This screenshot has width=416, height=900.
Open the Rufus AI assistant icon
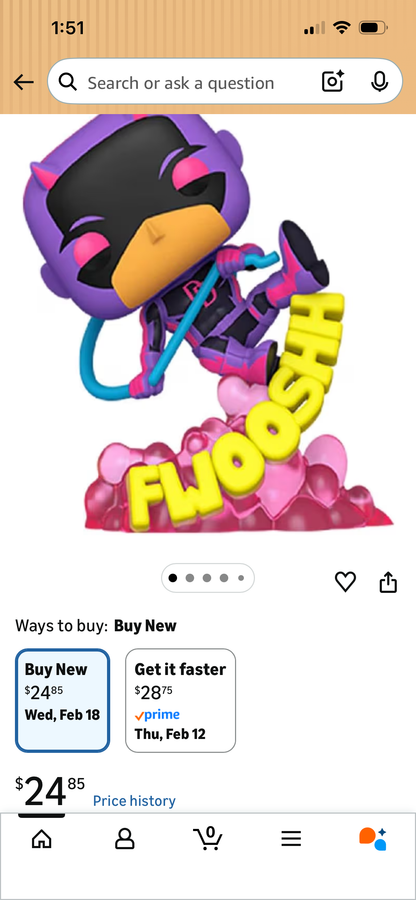point(373,839)
